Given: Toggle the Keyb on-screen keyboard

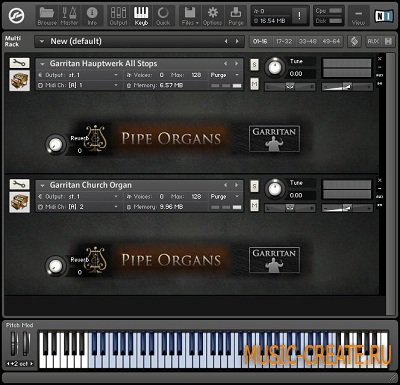Looking at the screenshot, I should [x=141, y=16].
